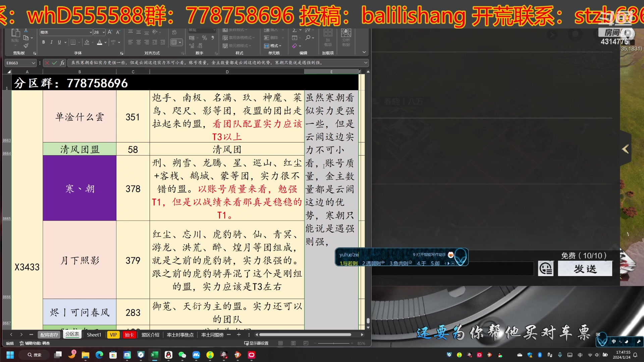Open the 格式 (Format) cells dropdown
Image resolution: width=644 pixels, height=362 pixels.
pos(273,46)
